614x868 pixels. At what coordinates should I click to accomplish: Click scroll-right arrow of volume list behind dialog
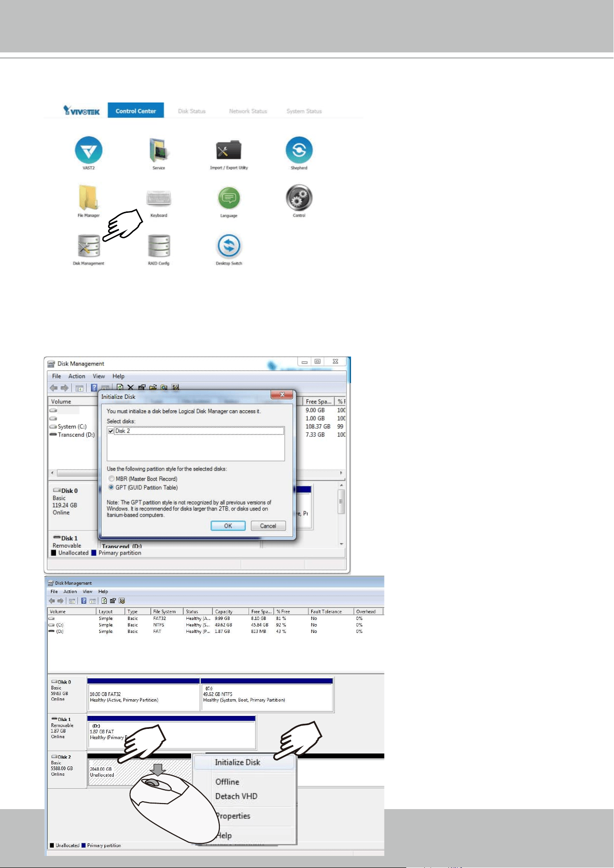point(341,473)
